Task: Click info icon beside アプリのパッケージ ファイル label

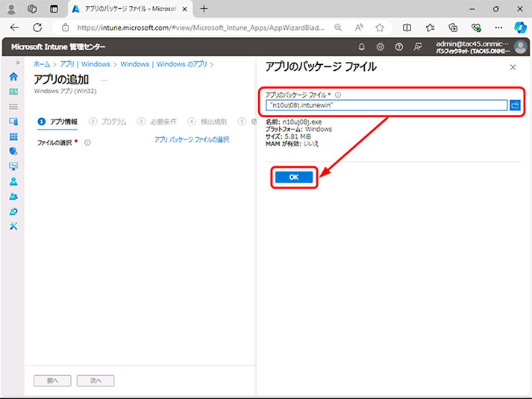Action: point(338,95)
